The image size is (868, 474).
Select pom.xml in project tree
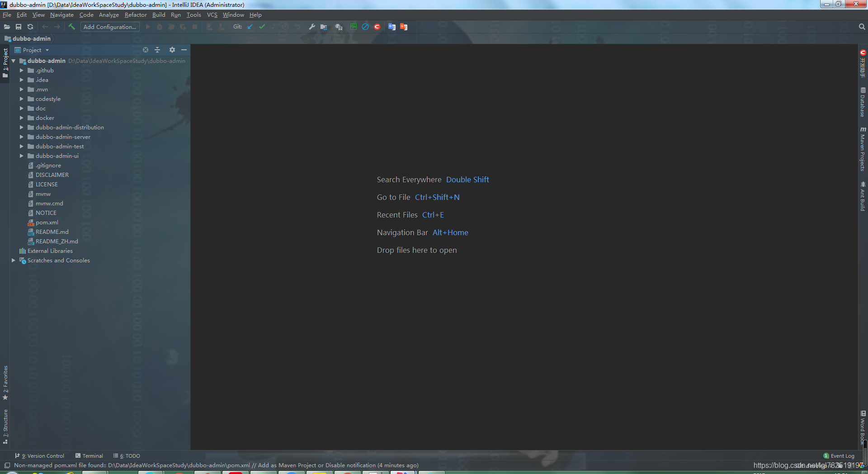(47, 223)
